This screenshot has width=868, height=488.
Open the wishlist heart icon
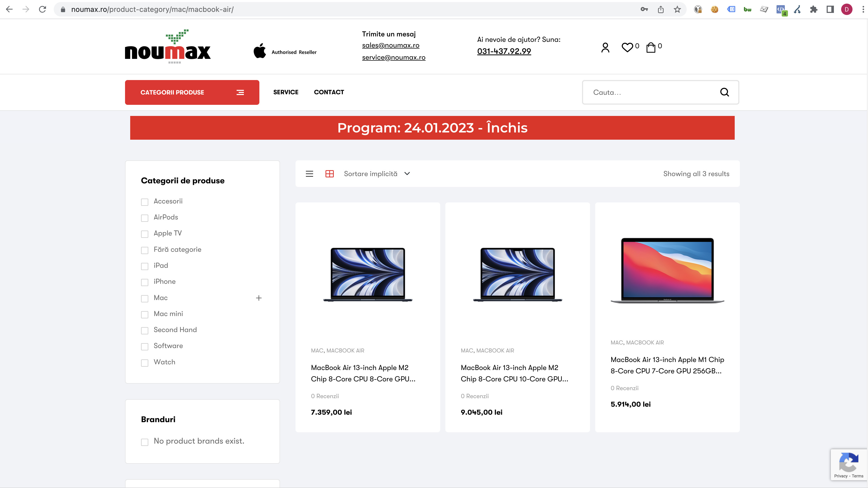point(627,47)
